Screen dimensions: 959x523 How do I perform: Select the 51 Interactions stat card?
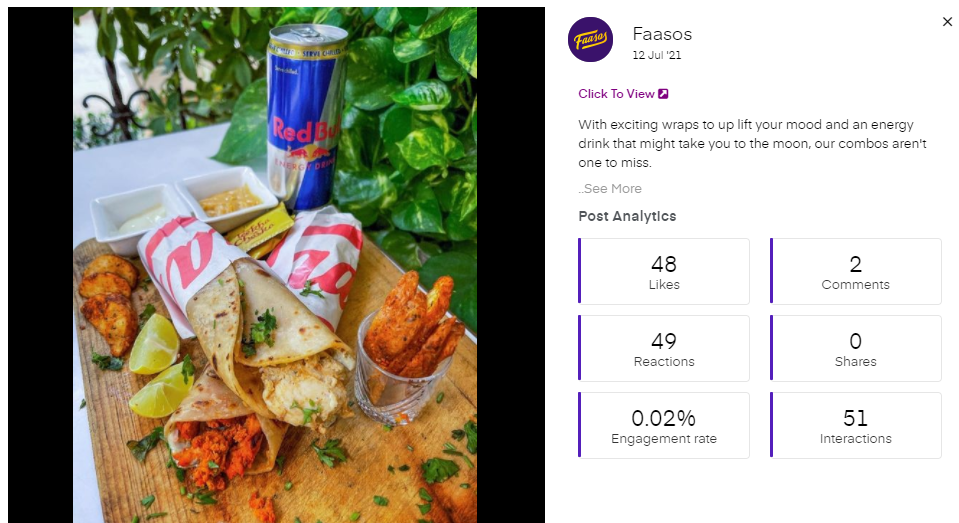tap(855, 425)
